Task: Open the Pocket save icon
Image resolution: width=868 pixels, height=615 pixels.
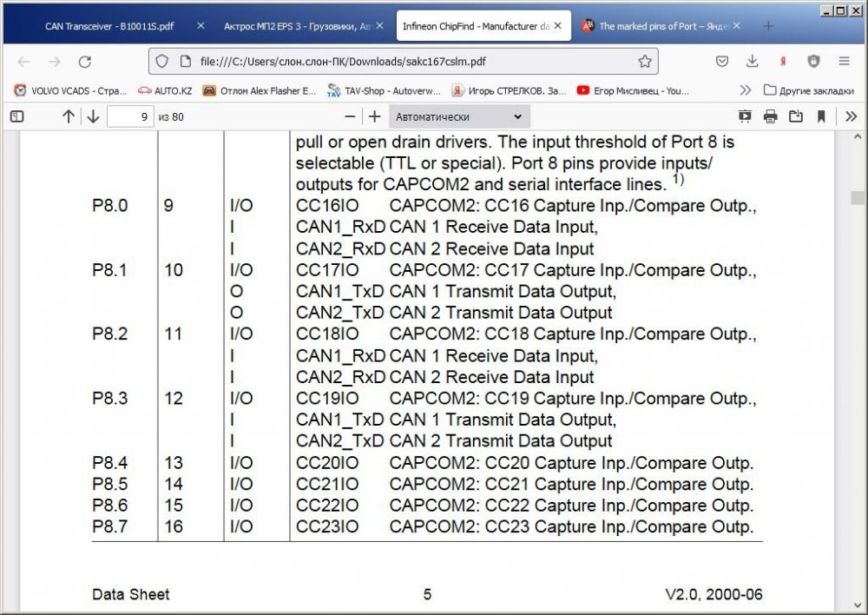Action: pos(722,62)
